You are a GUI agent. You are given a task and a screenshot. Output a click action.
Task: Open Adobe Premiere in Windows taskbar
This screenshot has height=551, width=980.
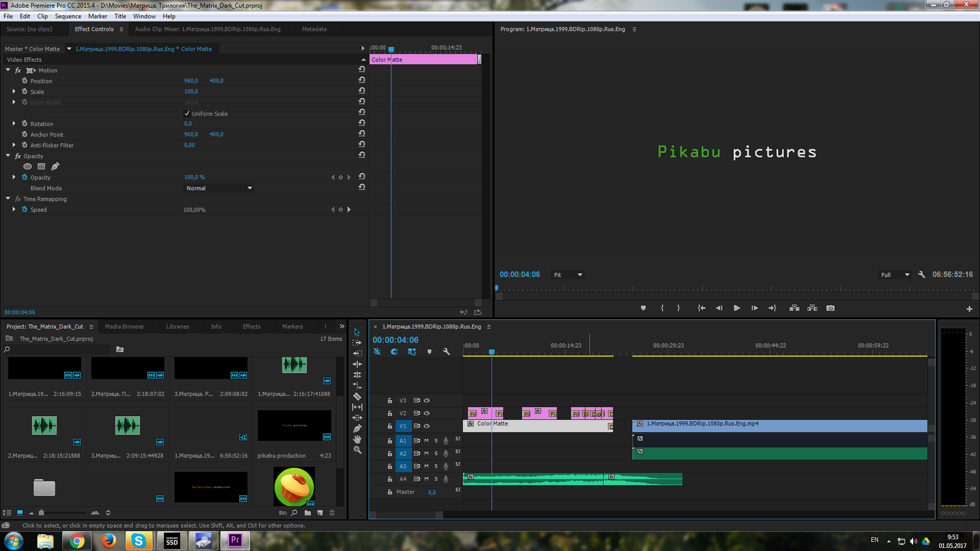tap(235, 541)
